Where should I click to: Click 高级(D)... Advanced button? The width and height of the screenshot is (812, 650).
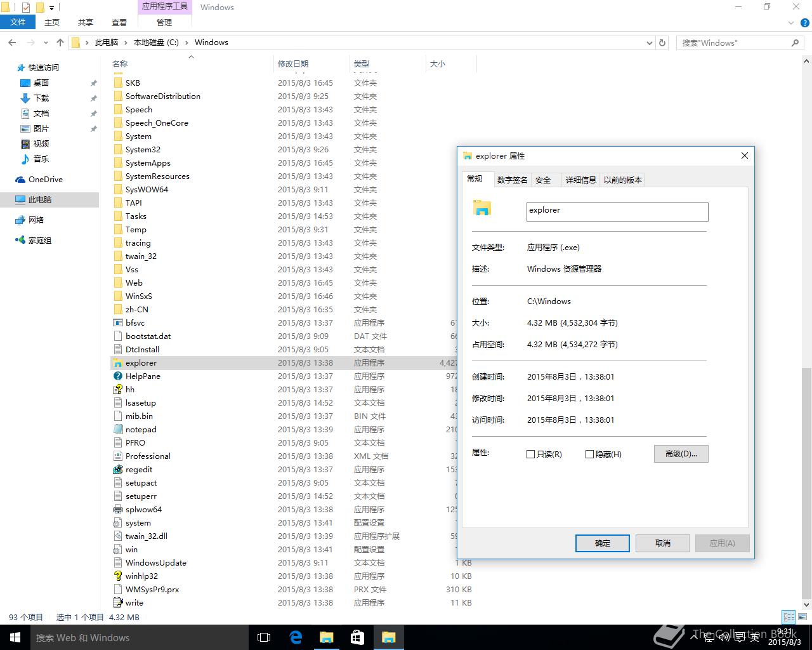(x=681, y=454)
